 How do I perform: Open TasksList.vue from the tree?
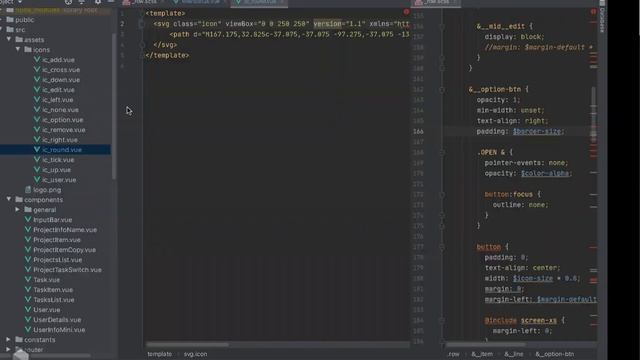(54, 300)
